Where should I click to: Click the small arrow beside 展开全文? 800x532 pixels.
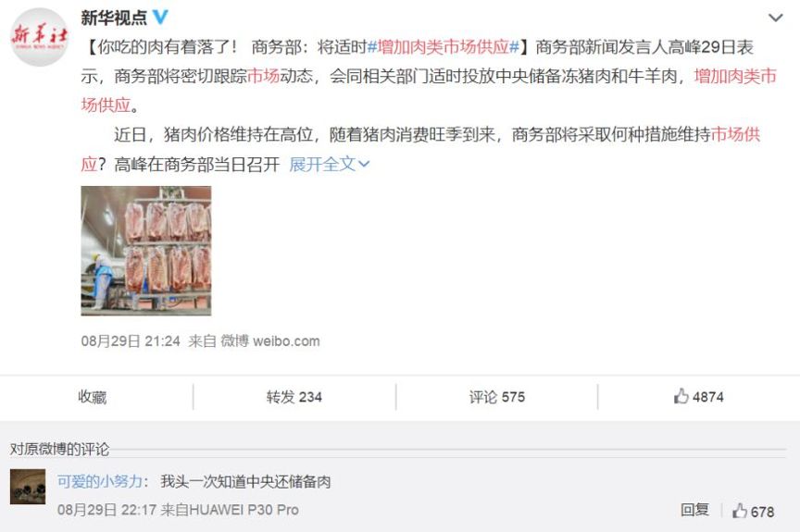(364, 164)
